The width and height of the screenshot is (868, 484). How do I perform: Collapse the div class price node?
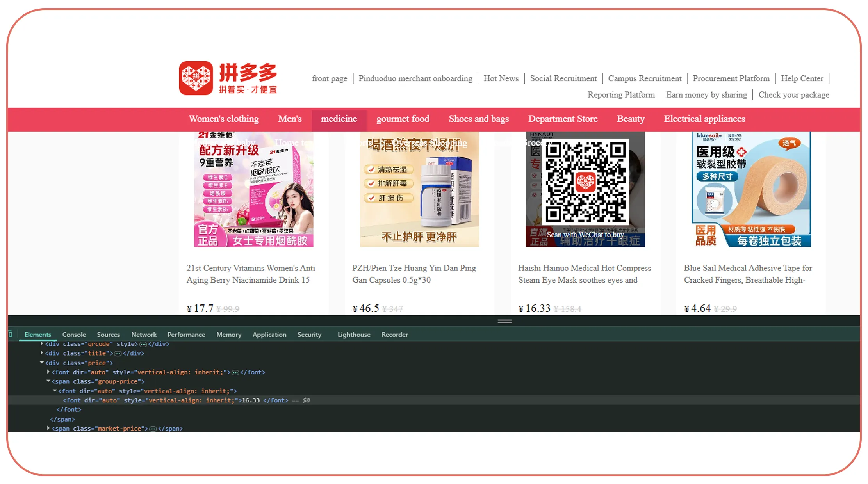point(42,363)
